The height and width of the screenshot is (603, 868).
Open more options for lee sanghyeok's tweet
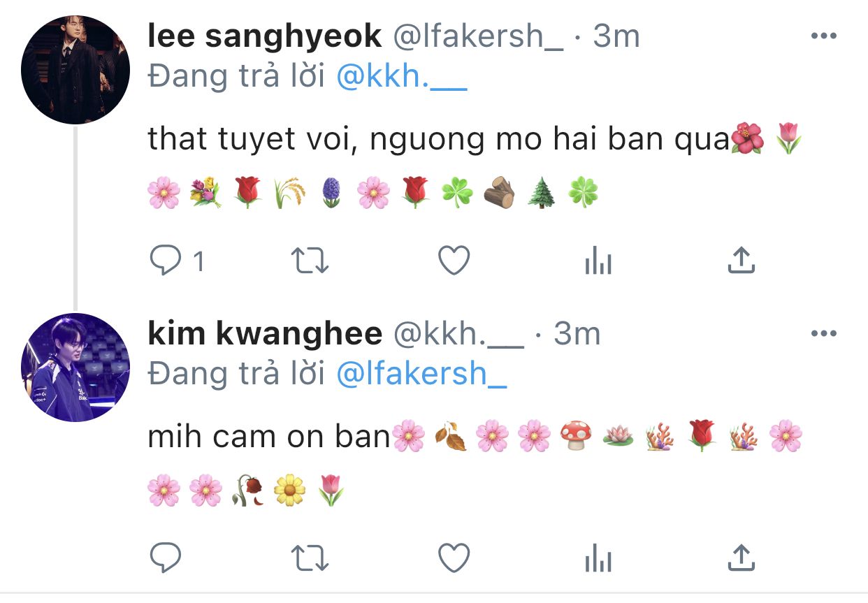(823, 36)
